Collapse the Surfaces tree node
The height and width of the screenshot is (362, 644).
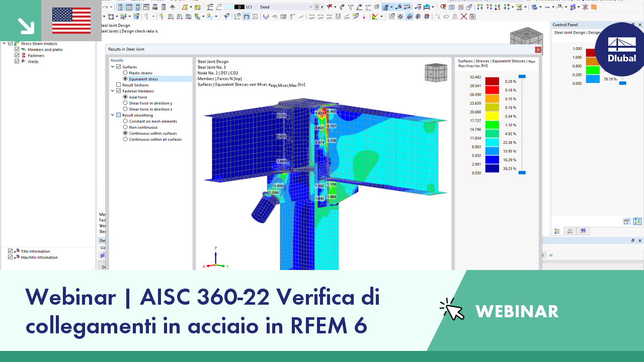pos(113,67)
